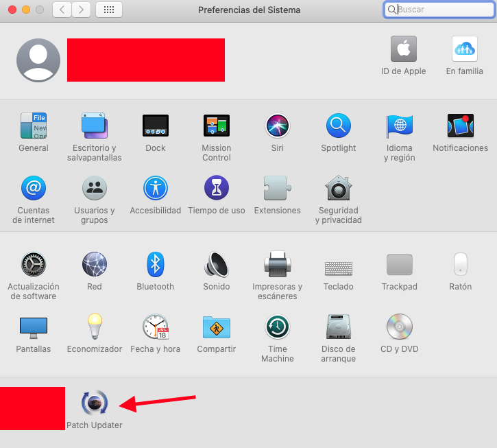Open Accesibilidad preferences

coord(156,188)
